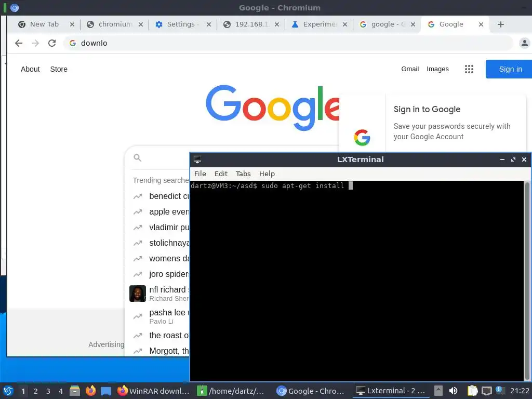Switch to the 192.168.1 tab
The width and height of the screenshot is (532, 399).
click(251, 24)
